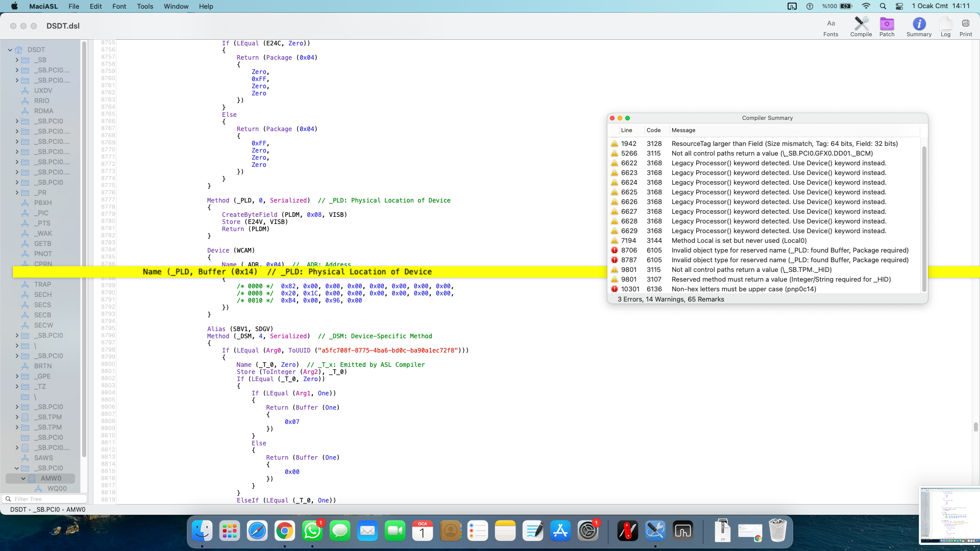Open Google Chrome from the Dock
Image resolution: width=980 pixels, height=551 pixels.
point(285,531)
